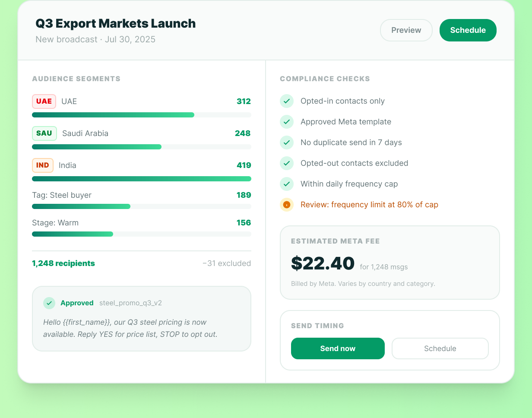Select the Tag: Steel buyer label

click(62, 195)
